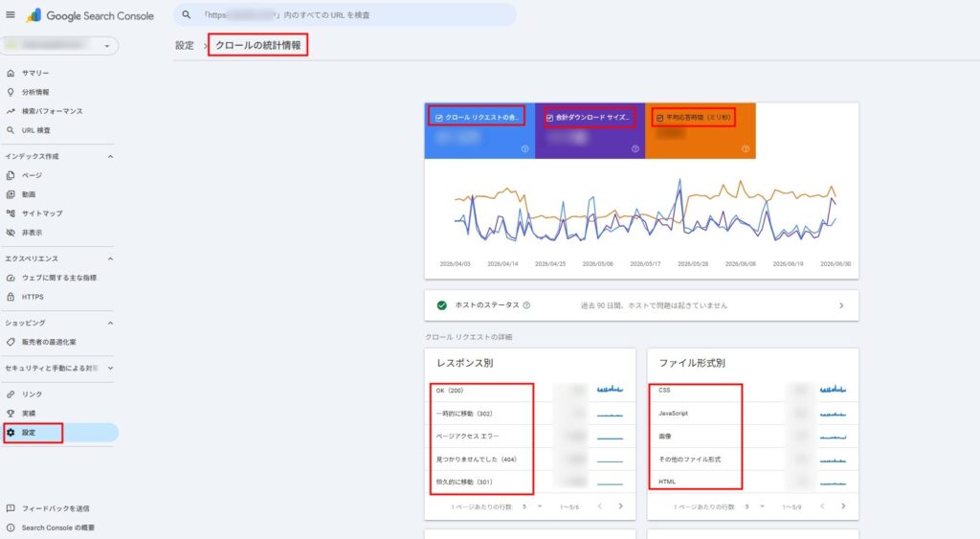This screenshot has width=980, height=539.
Task: Go to previous page in ファイル形式別 card
Action: pyautogui.click(x=822, y=505)
